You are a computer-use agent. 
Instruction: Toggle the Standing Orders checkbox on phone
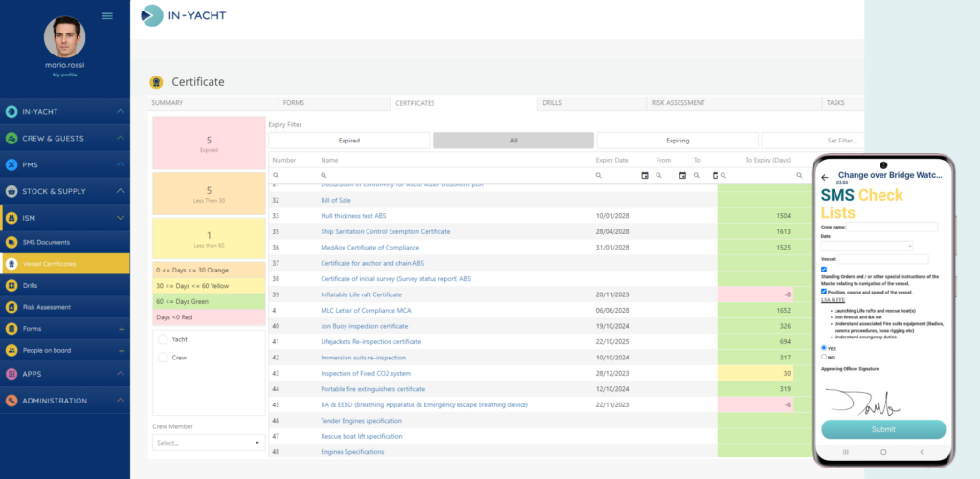point(824,270)
